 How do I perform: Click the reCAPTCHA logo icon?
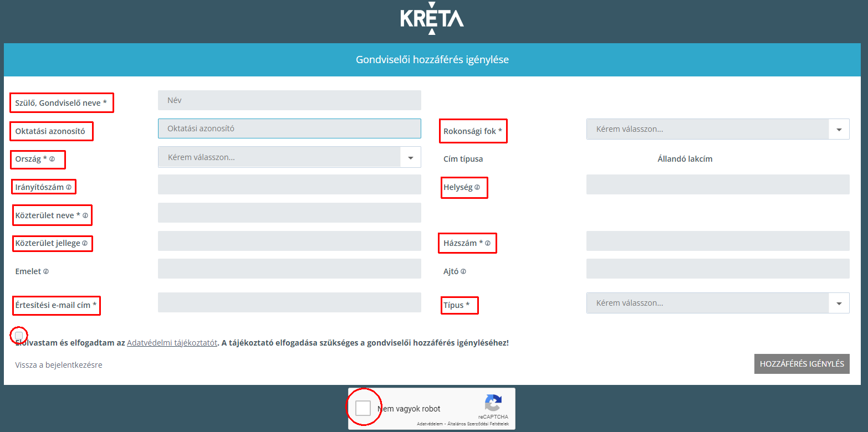tap(493, 403)
